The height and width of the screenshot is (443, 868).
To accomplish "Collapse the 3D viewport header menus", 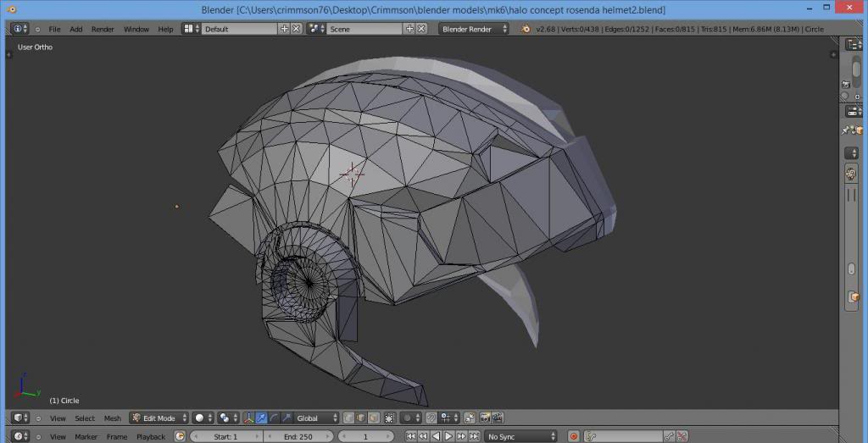I will [x=38, y=418].
